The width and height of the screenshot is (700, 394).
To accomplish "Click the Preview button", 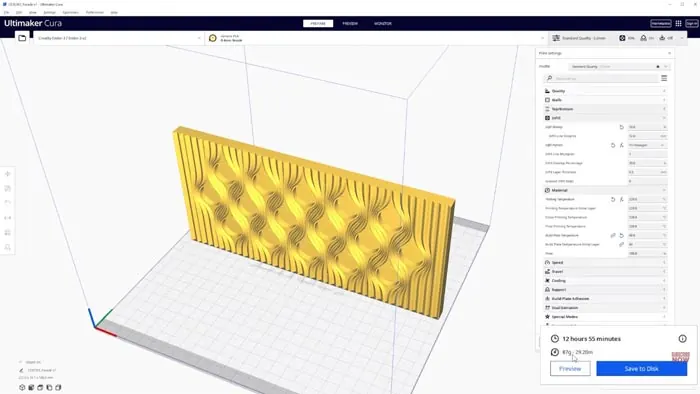I will tap(570, 369).
